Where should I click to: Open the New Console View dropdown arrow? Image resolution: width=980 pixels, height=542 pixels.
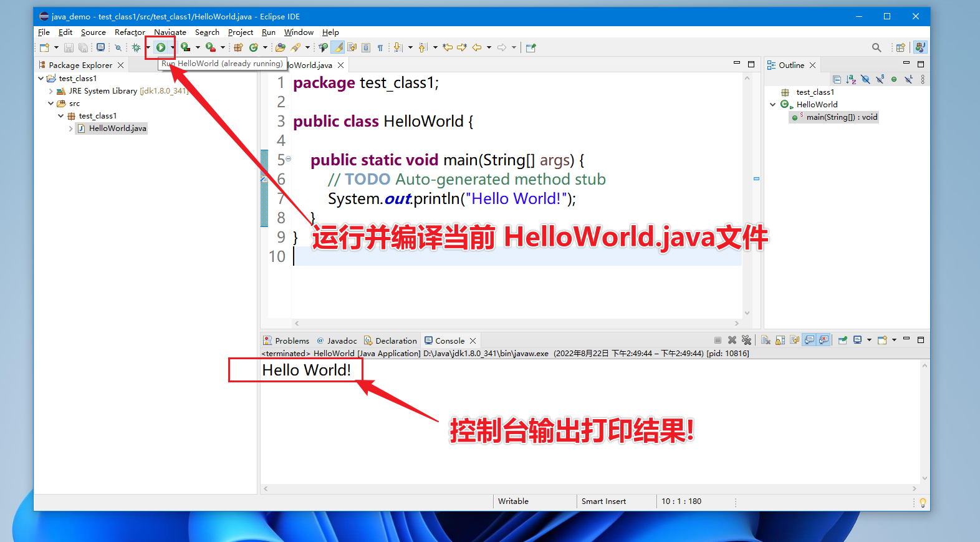coord(894,340)
